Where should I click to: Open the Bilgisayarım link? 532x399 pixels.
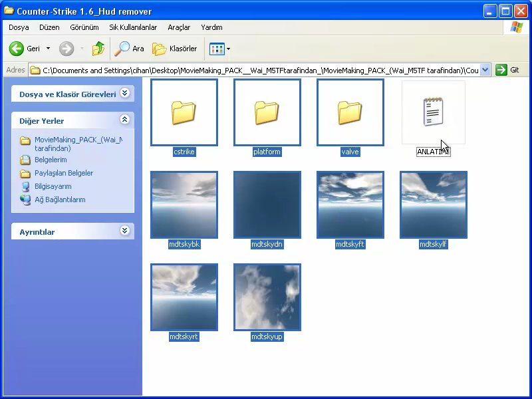pos(53,186)
